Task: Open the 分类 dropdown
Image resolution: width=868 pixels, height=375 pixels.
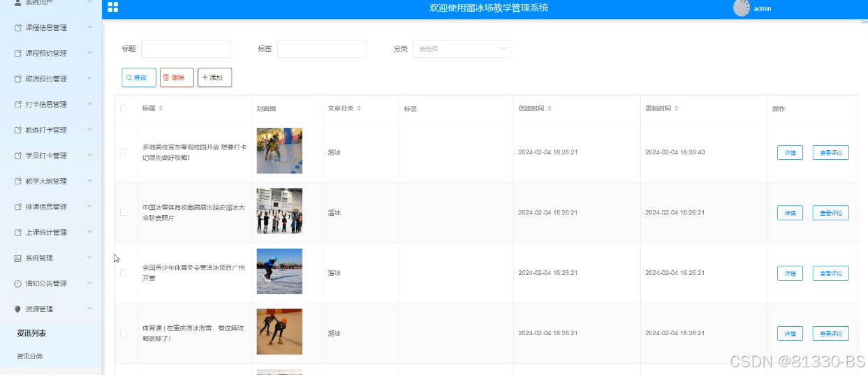Action: coord(462,49)
